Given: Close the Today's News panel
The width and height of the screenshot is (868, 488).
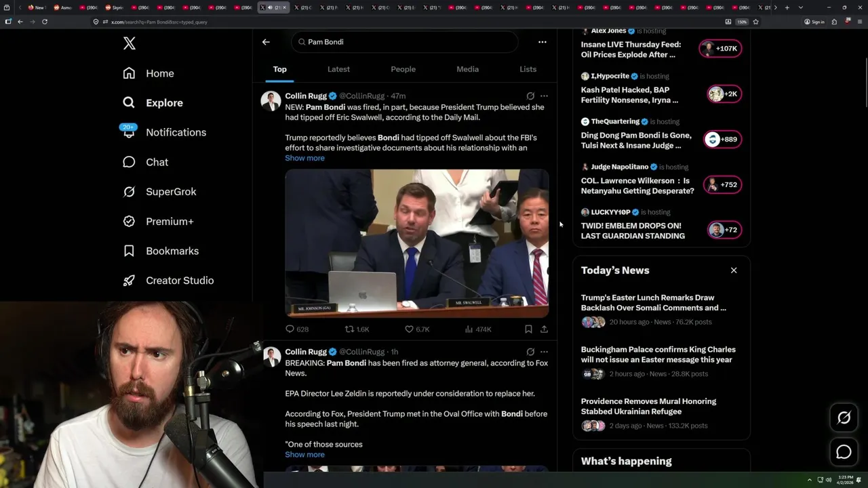Looking at the screenshot, I should pos(734,270).
